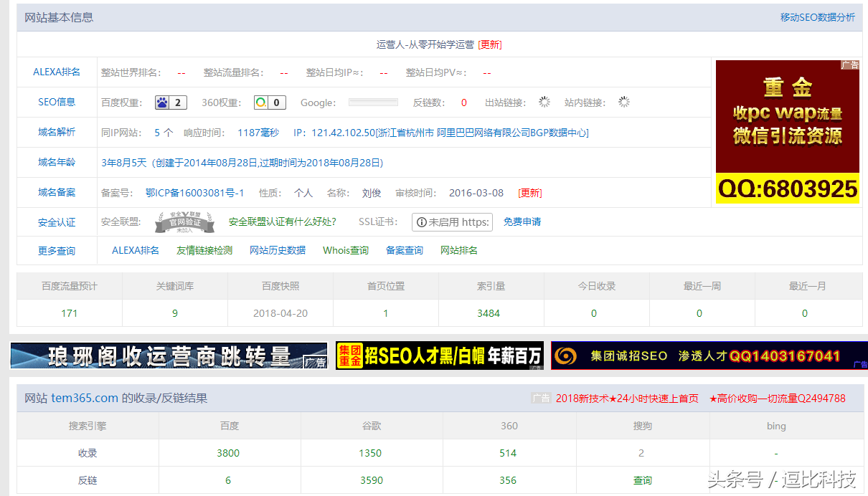The width and height of the screenshot is (868, 496).
Task: Click 360 indexed count 514
Action: click(508, 453)
